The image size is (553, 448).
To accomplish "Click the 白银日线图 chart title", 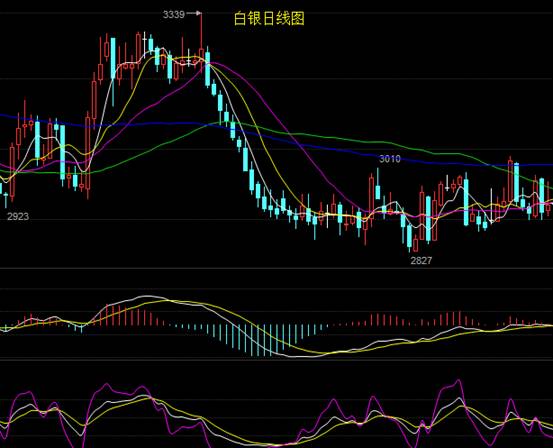I will 269,19.
